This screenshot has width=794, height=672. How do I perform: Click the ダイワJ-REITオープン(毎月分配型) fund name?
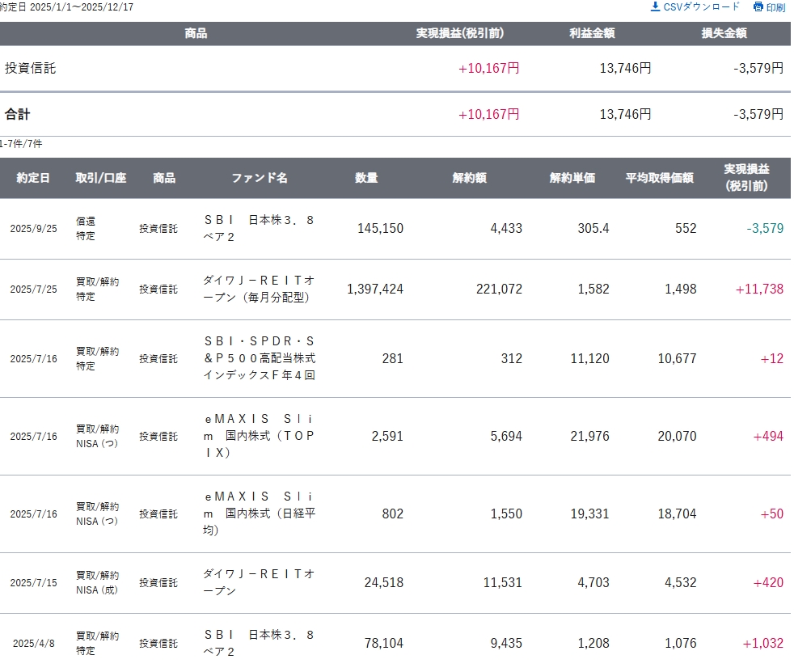pos(259,289)
